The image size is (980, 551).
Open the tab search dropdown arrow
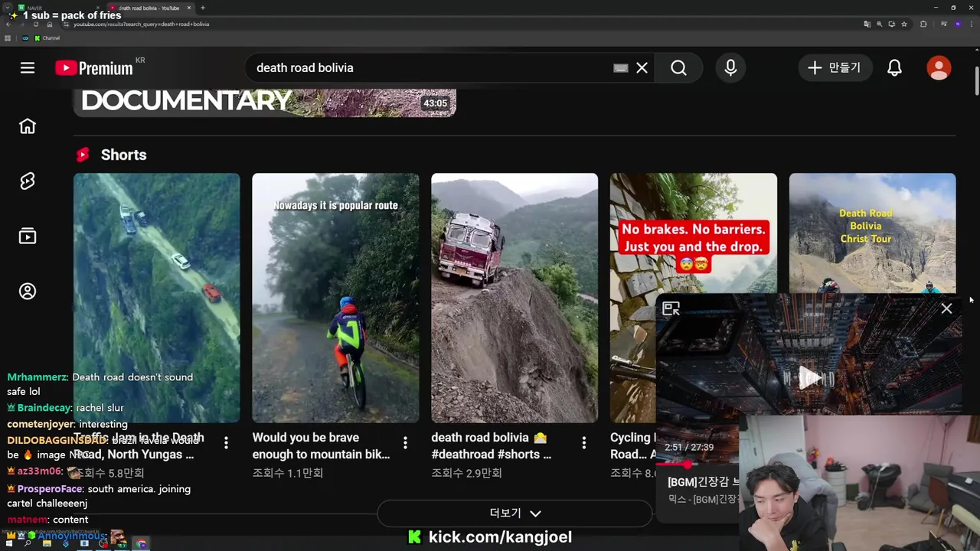tap(7, 8)
